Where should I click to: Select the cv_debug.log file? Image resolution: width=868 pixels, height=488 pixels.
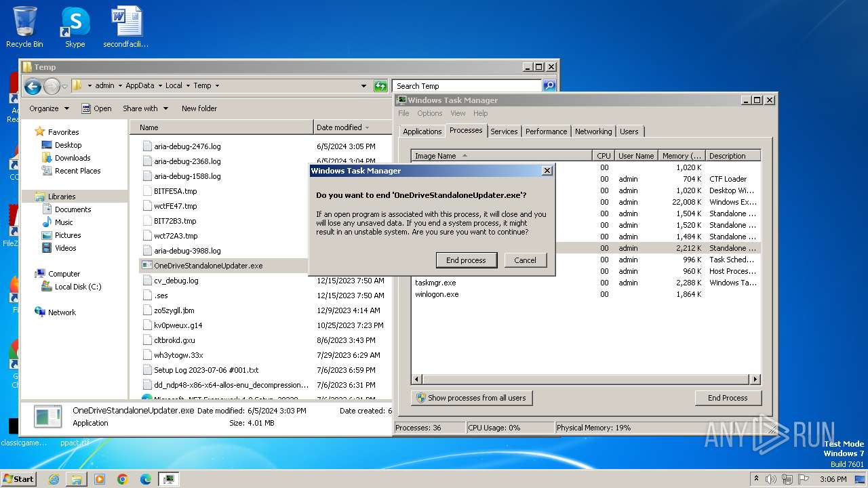(x=176, y=281)
